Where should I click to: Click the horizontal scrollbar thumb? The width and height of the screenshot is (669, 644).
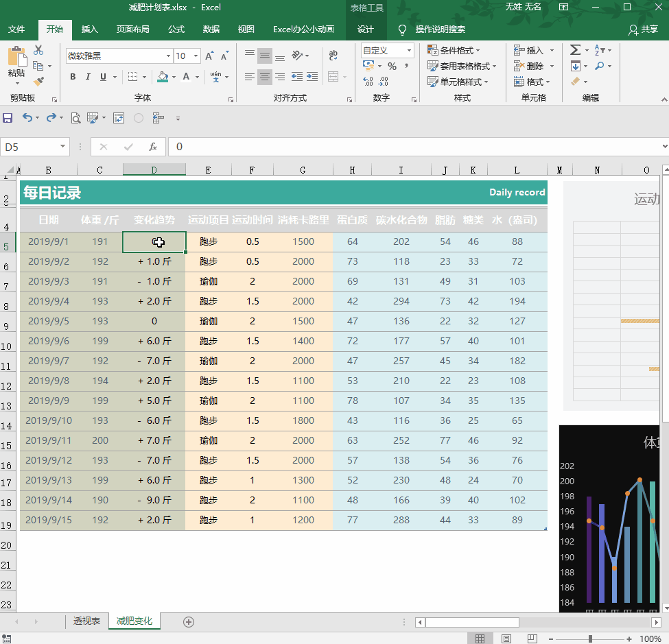tap(472, 622)
